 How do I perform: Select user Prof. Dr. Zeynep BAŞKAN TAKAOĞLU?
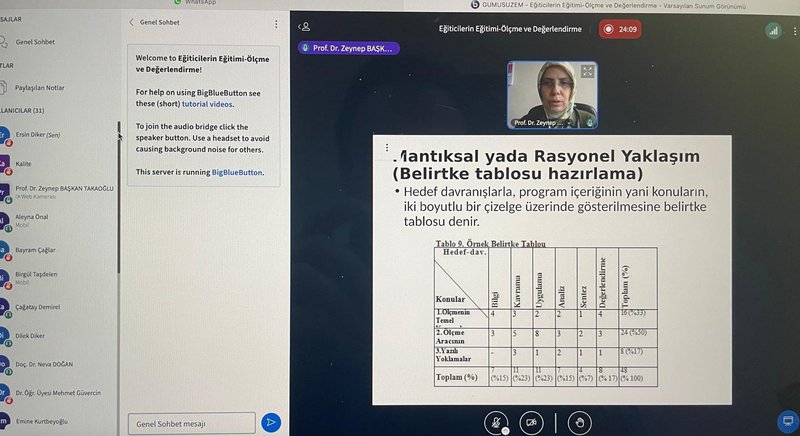tap(62, 189)
